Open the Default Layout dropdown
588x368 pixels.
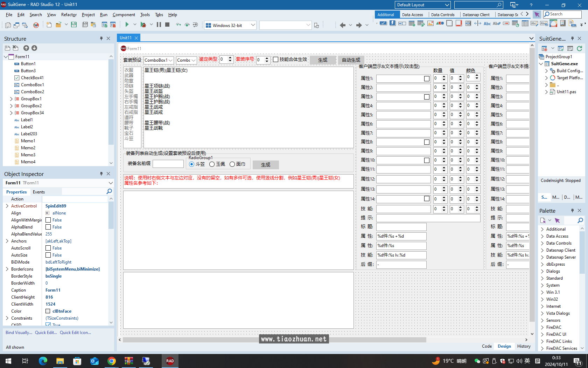click(x=448, y=5)
